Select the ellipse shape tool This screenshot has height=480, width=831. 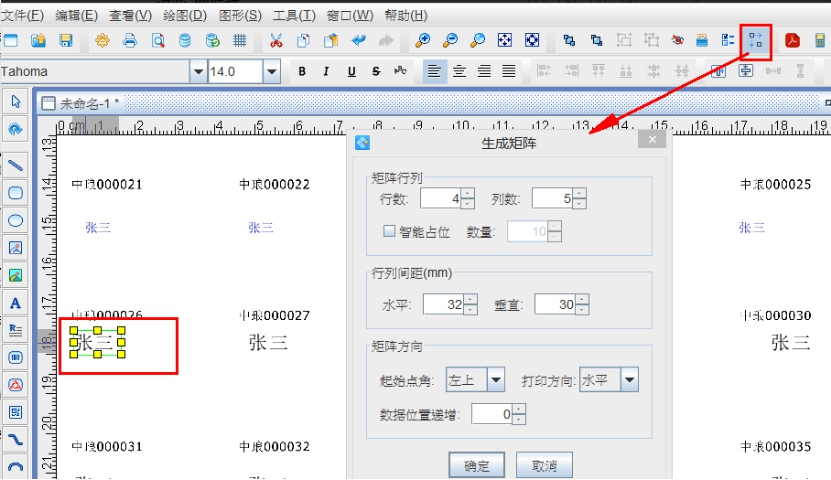click(15, 220)
